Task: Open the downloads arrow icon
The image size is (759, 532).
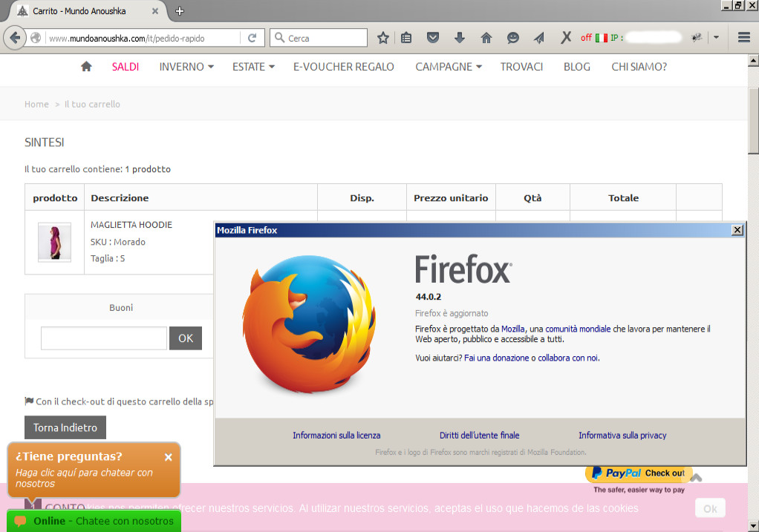Action: 460,38
